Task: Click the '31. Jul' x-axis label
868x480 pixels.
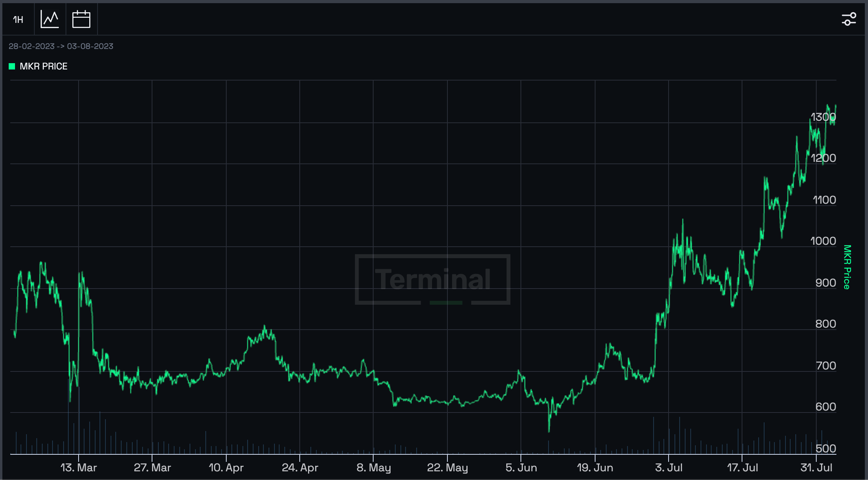Action: (816, 468)
